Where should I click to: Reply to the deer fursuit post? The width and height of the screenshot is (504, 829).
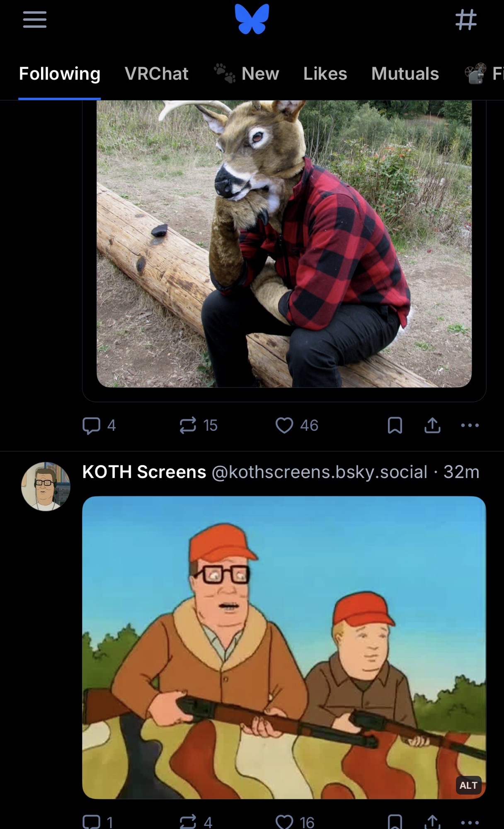92,425
